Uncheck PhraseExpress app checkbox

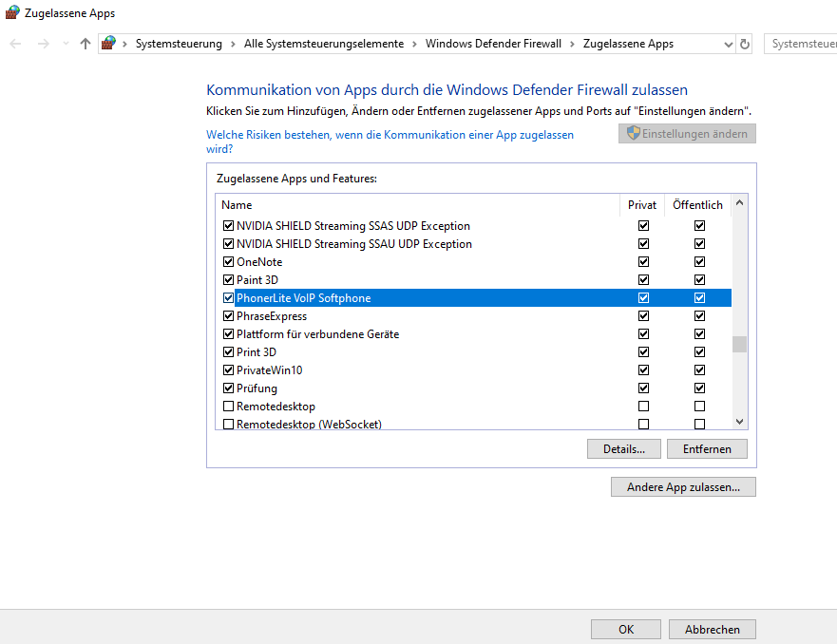coord(228,316)
